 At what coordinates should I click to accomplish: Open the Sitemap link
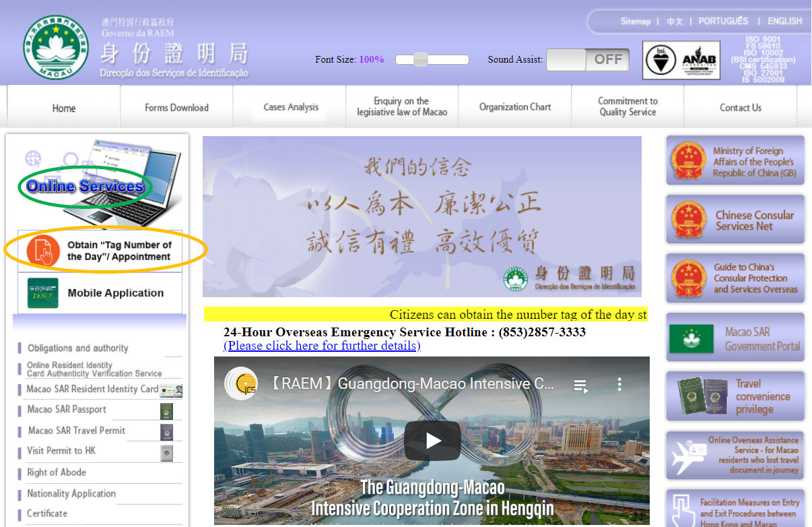635,22
